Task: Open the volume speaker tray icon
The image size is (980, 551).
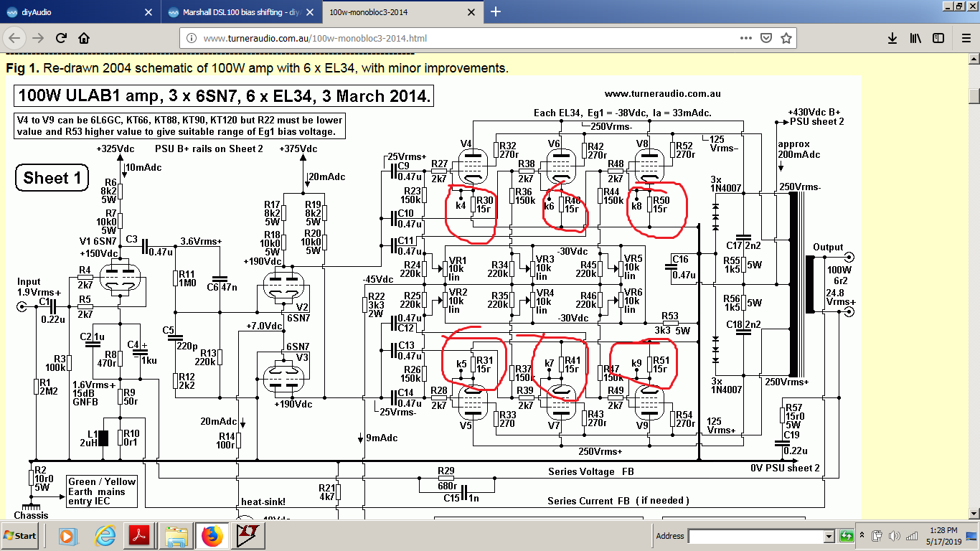Action: [x=894, y=536]
